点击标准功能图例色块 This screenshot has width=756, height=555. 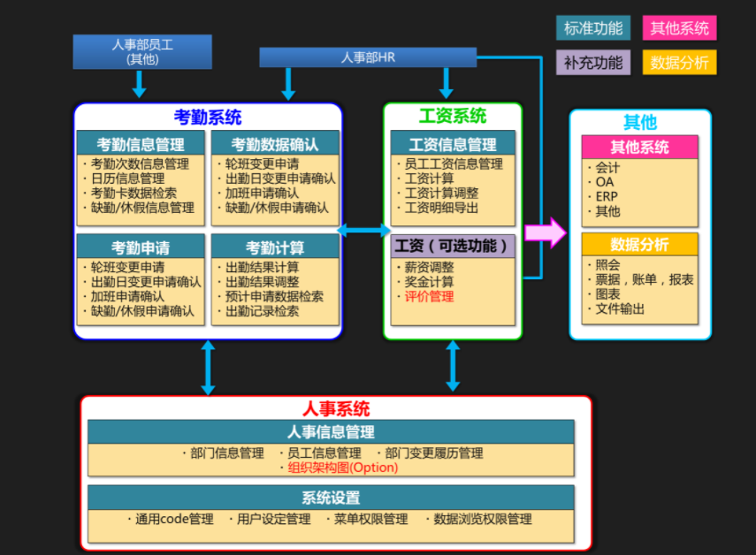point(592,27)
